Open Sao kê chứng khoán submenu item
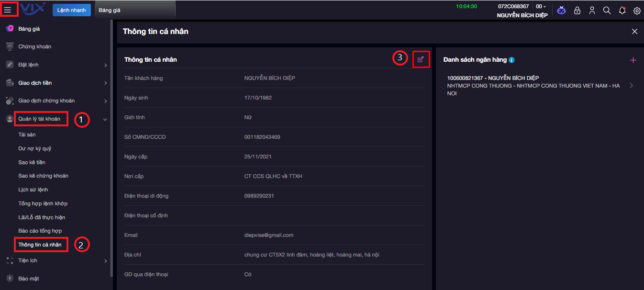The width and height of the screenshot is (644, 290). (x=43, y=176)
